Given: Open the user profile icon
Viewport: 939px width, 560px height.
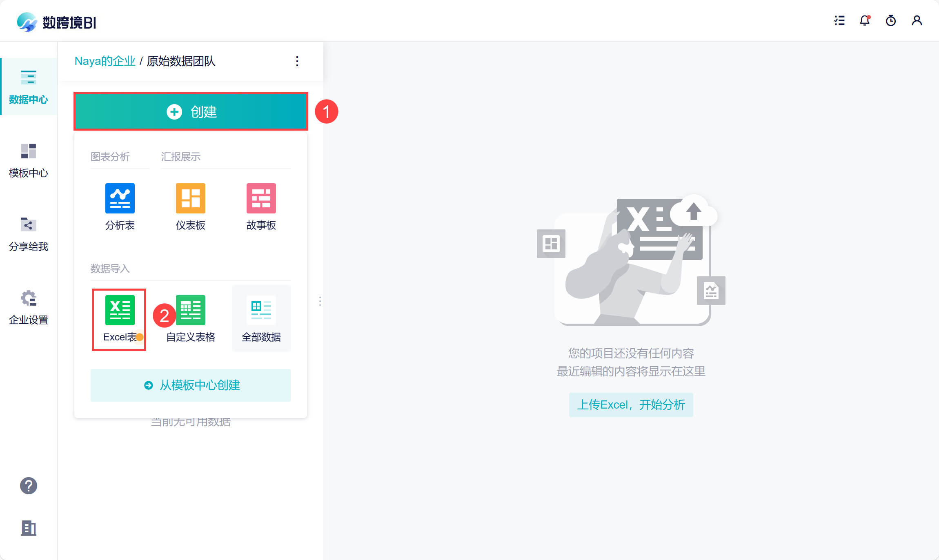Looking at the screenshot, I should tap(917, 20).
